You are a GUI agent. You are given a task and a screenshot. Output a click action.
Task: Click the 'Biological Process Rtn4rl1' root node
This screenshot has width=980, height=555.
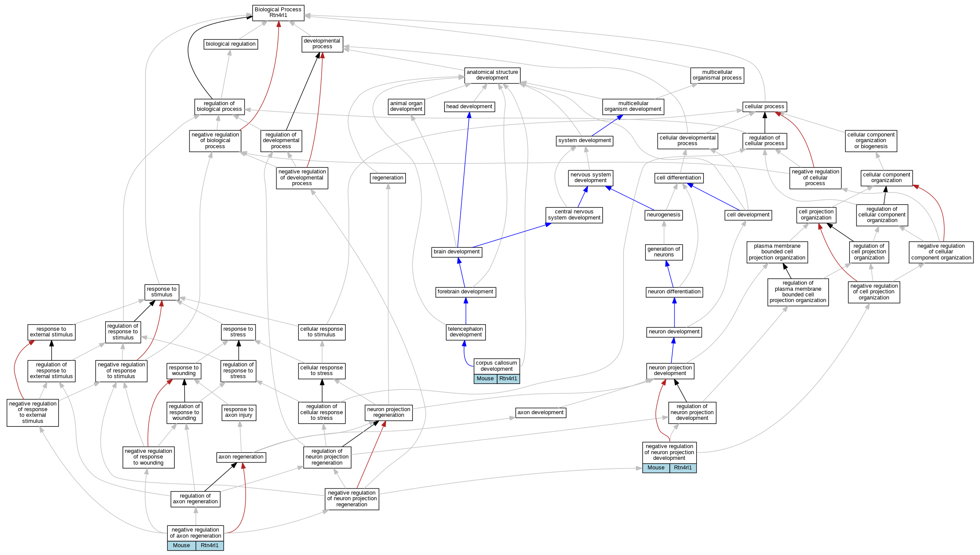tap(278, 13)
